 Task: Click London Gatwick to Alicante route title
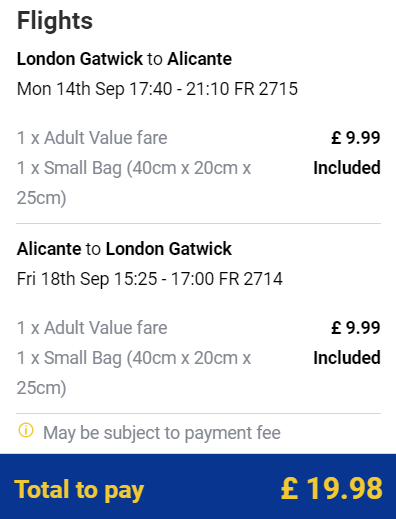click(124, 59)
